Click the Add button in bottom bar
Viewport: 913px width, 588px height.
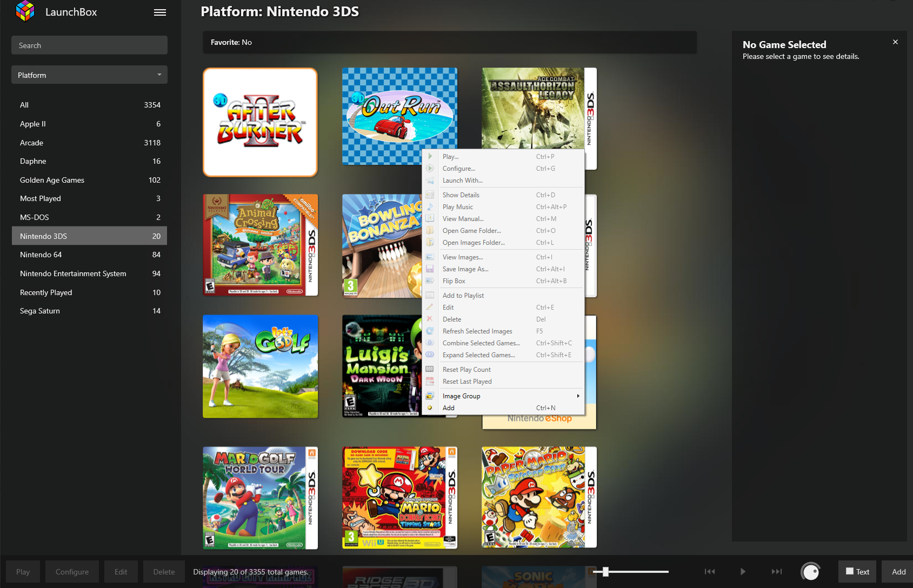click(x=898, y=571)
